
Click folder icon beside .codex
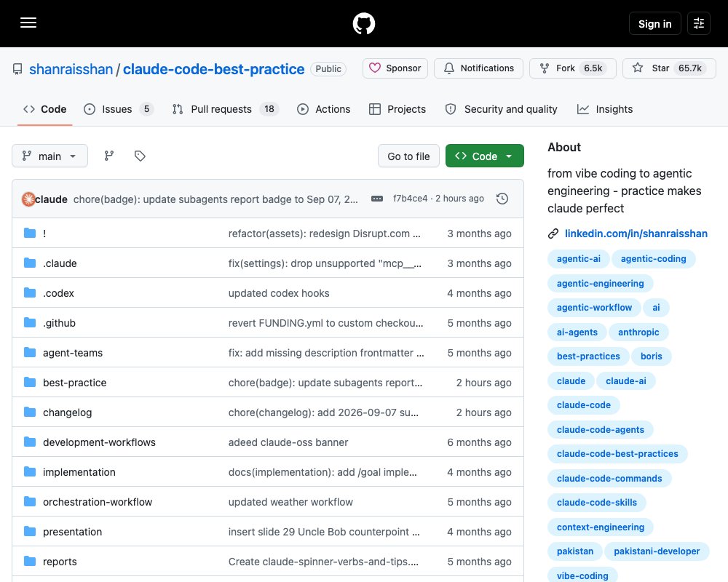(x=30, y=293)
